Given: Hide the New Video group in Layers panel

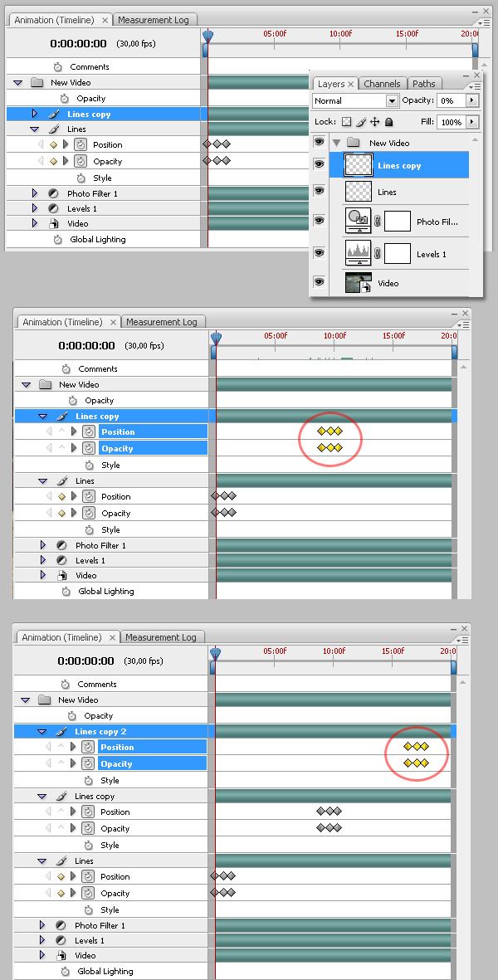Looking at the screenshot, I should tap(320, 143).
